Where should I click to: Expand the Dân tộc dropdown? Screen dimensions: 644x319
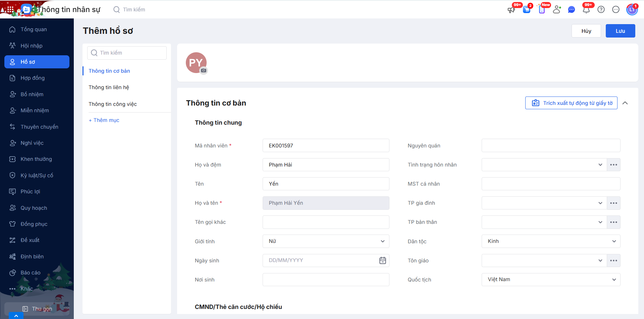(551, 241)
